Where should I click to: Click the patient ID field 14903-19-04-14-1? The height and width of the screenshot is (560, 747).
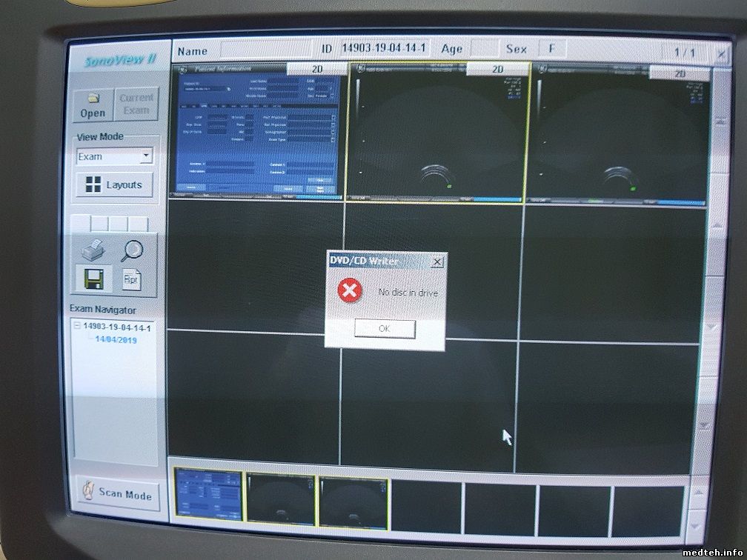(x=384, y=49)
